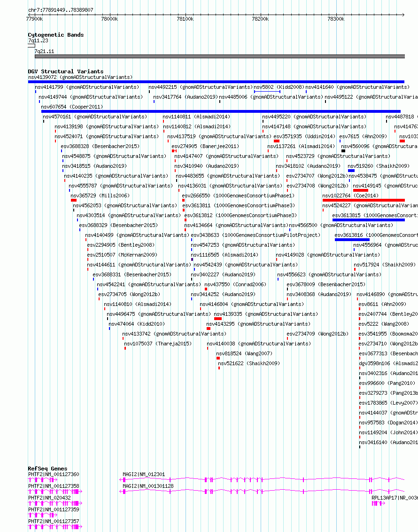418x532 pixels.
Task: Click the esv996600 (Pang2010) label
Action: pos(387,383)
